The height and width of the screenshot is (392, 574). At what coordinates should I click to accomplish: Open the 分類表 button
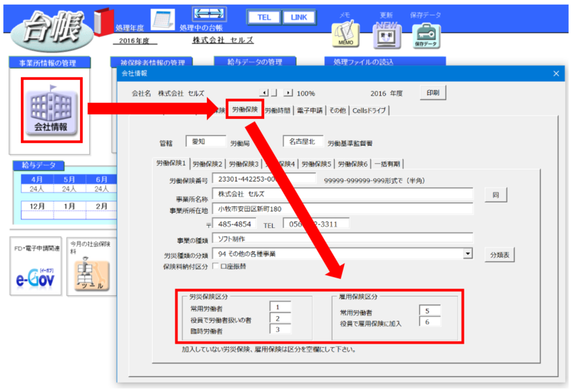point(499,255)
